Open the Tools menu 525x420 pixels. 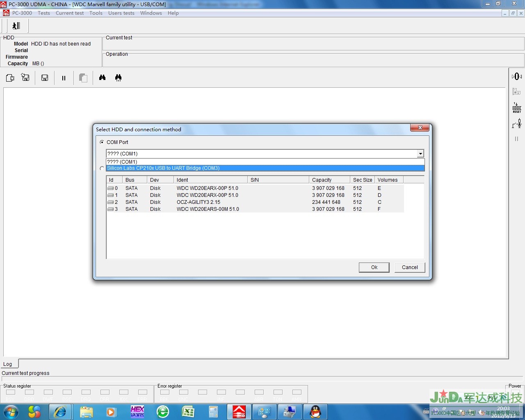[96, 13]
